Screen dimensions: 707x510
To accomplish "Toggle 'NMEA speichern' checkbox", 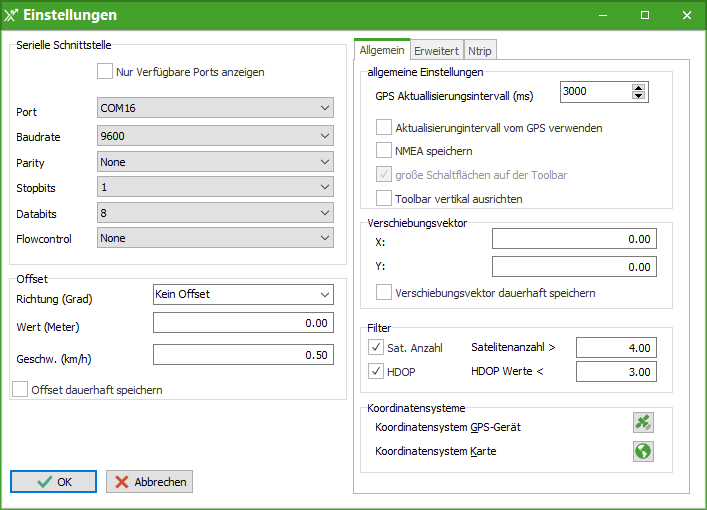I will coord(384,151).
